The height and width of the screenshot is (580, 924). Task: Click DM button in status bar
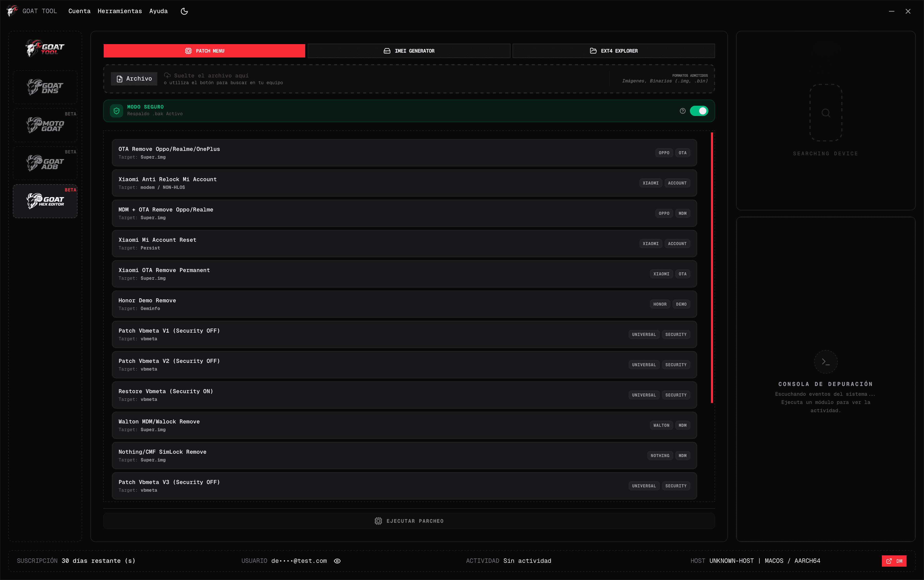[x=894, y=561]
